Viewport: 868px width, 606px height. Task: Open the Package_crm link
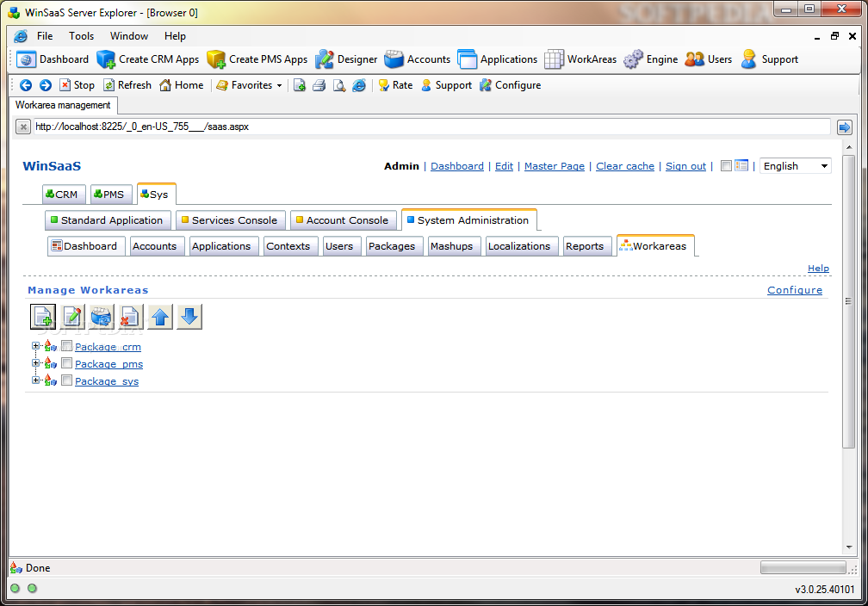click(x=108, y=347)
